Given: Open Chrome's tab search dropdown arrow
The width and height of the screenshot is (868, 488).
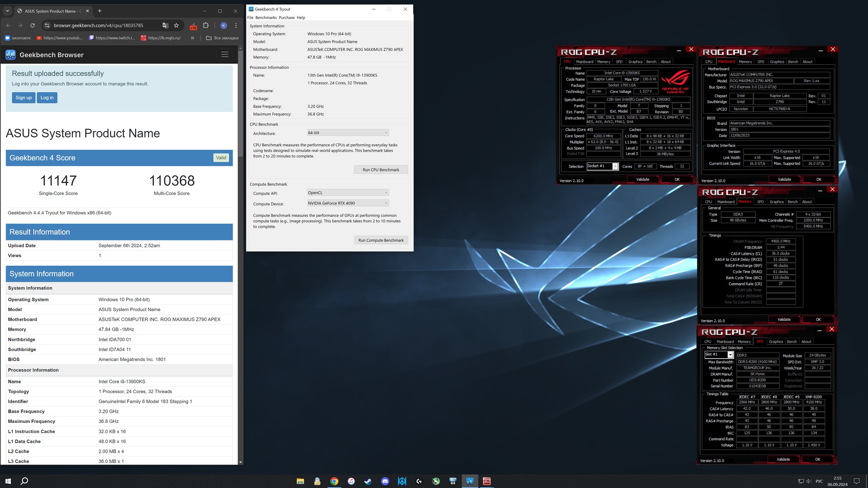Looking at the screenshot, I should pyautogui.click(x=7, y=11).
